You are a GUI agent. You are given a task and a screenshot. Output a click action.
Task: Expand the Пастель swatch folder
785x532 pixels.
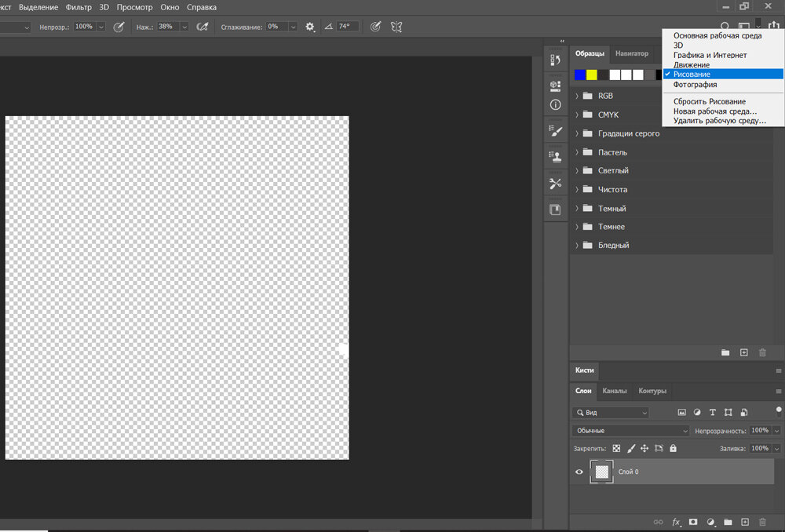[x=577, y=152]
